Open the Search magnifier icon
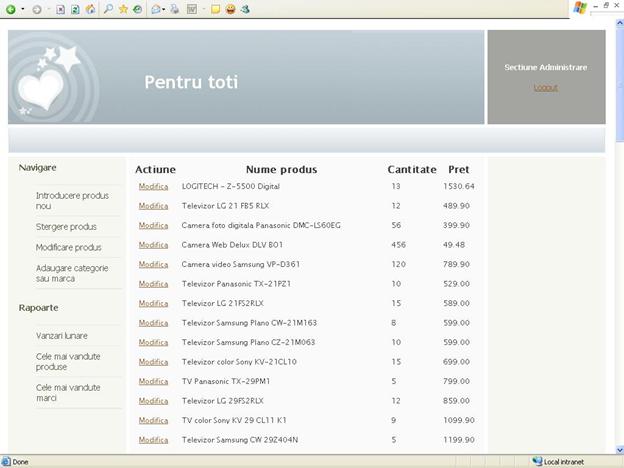Screen dimensions: 624x468 pos(108,9)
